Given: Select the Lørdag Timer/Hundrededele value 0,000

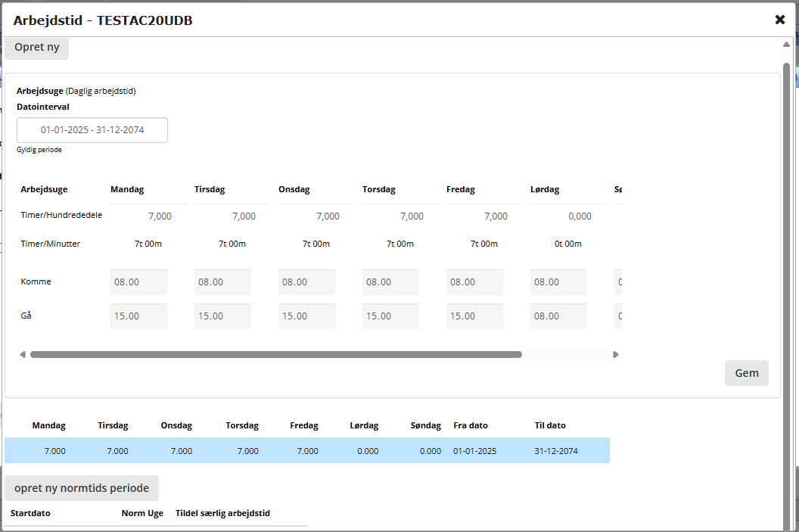Looking at the screenshot, I should tap(560, 216).
